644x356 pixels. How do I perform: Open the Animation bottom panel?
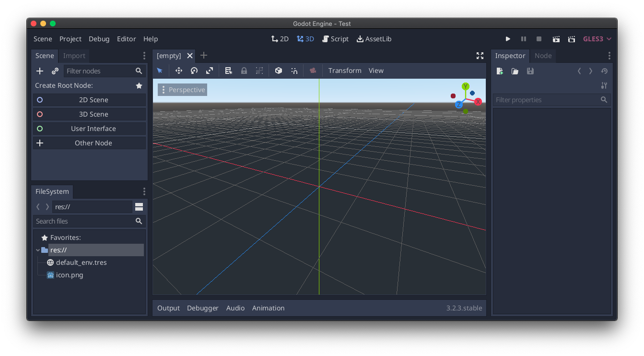(269, 308)
